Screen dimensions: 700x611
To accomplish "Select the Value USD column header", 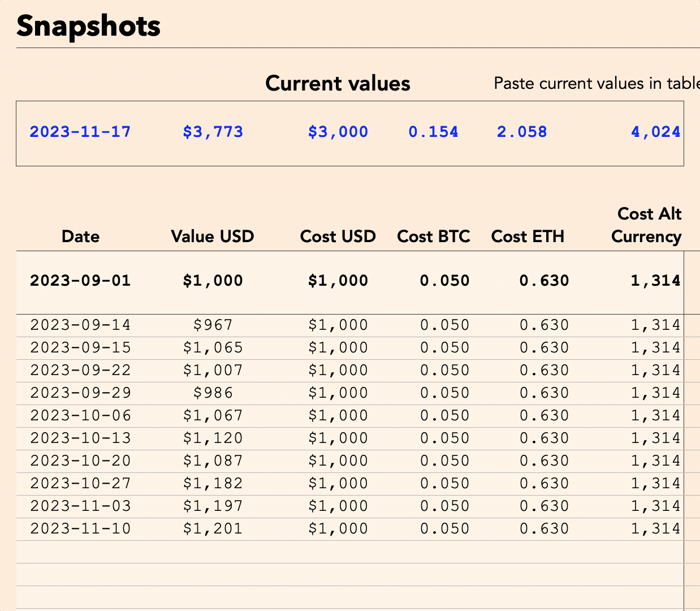I will [213, 236].
